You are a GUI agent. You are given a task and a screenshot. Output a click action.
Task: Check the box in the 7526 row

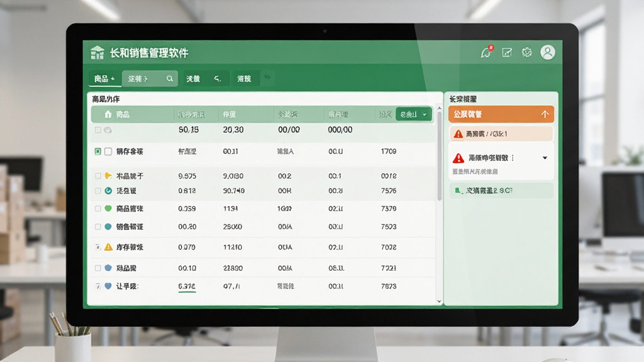coord(97,190)
